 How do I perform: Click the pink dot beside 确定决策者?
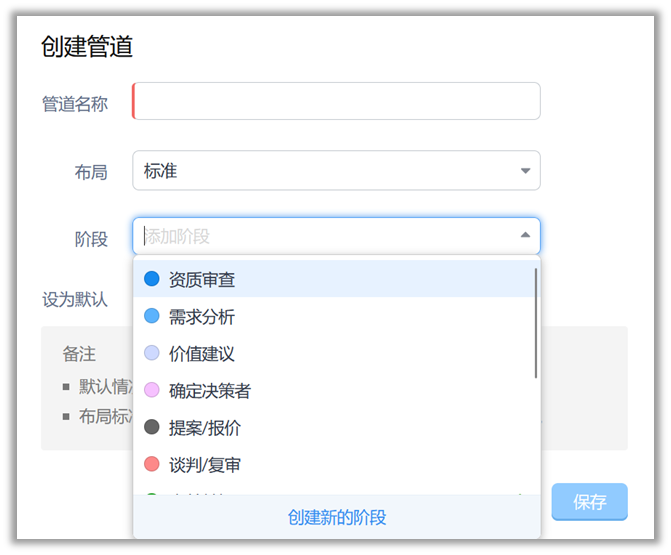(152, 390)
